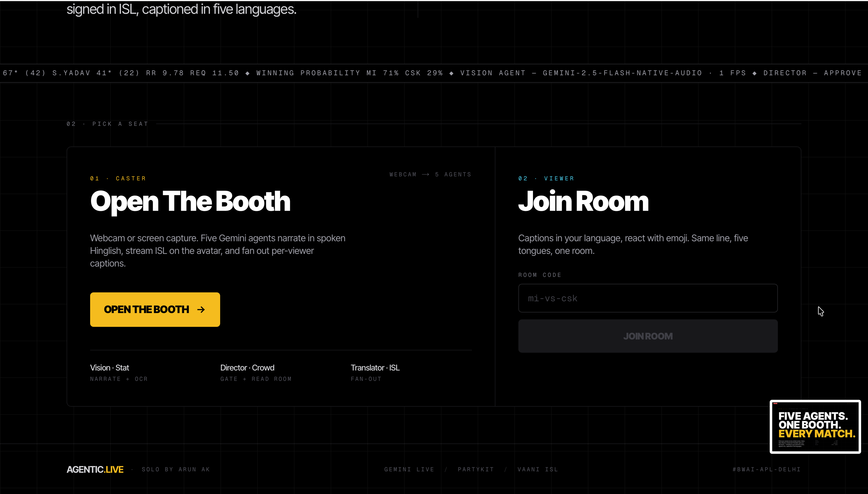Click the #BWAI-APL-DELHI footer tag

tap(767, 470)
